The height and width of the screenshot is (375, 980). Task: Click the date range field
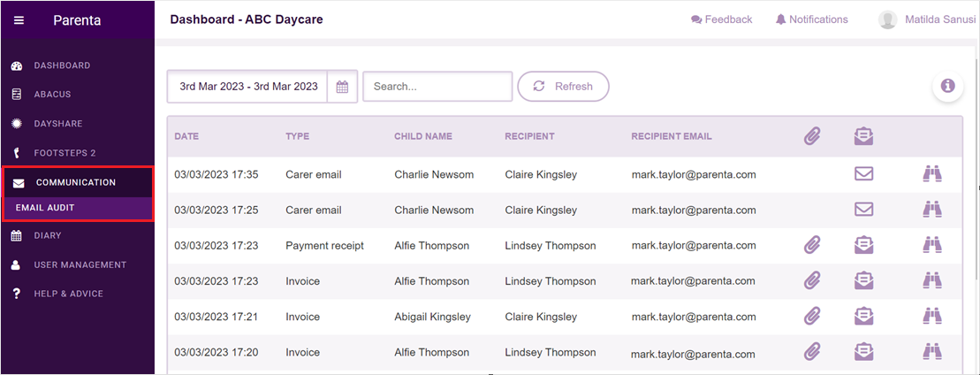tap(248, 87)
